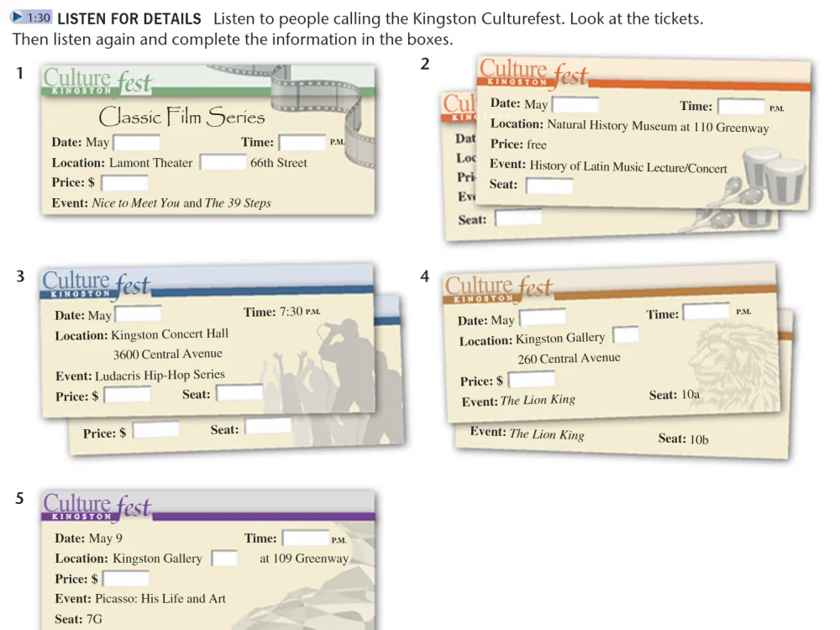Click the blue Culturefest logo on ticket 3
This screenshot has width=840, height=630.
pos(96,285)
